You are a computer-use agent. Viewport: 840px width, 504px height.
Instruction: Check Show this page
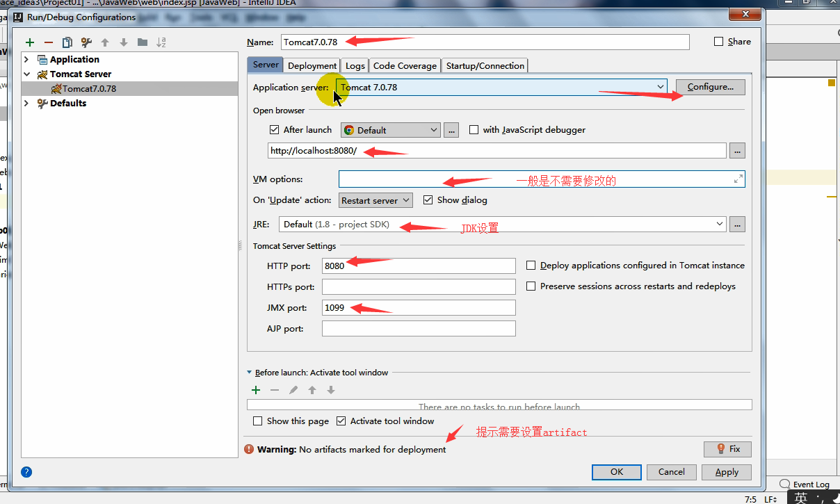pos(258,421)
